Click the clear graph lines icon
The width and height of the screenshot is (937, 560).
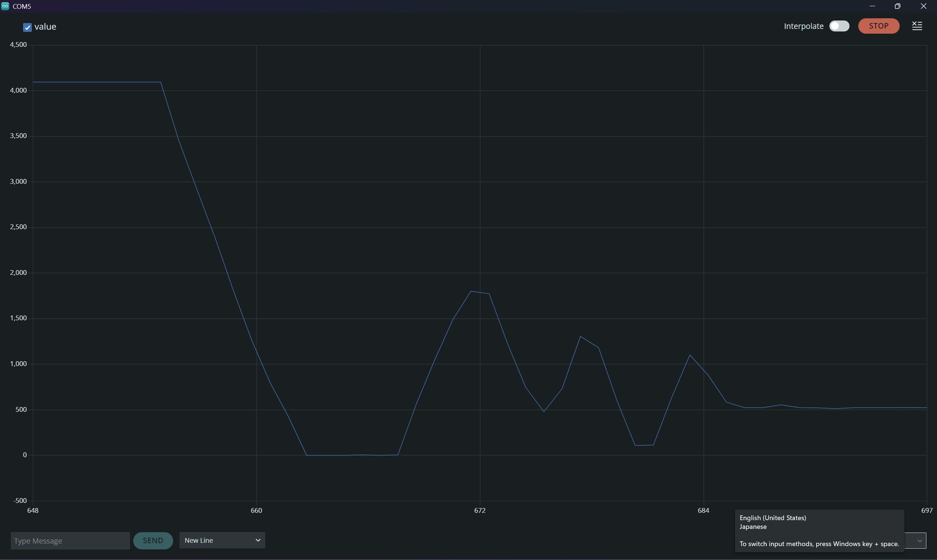tap(917, 26)
